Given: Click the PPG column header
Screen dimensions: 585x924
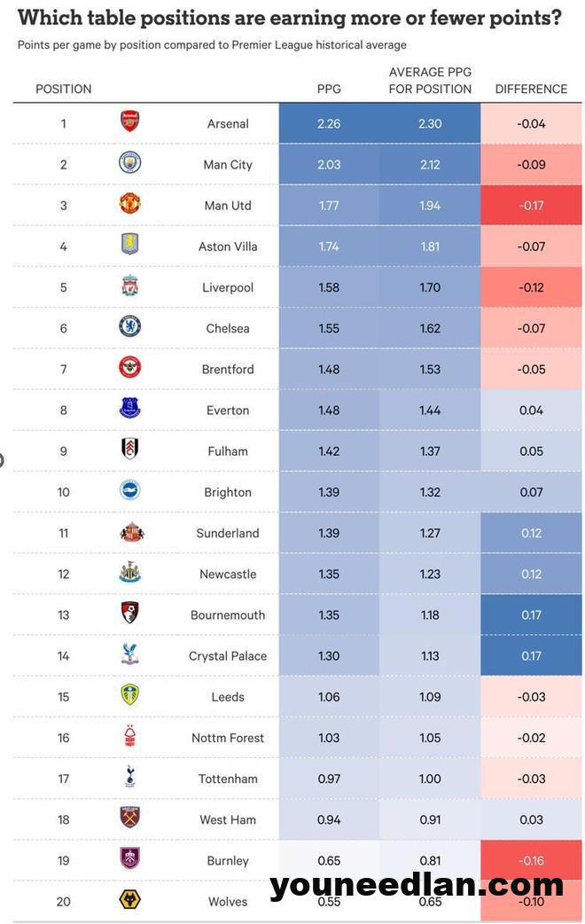Looking at the screenshot, I should coord(329,89).
